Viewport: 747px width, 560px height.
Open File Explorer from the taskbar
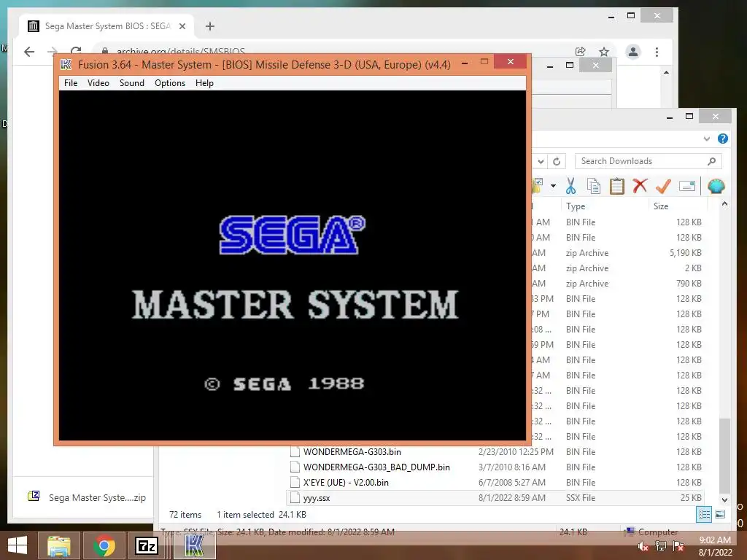[58, 545]
